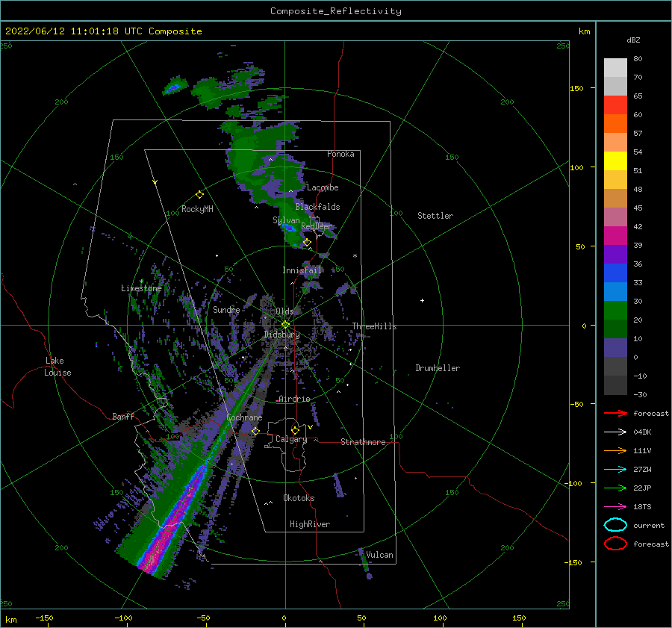The height and width of the screenshot is (628, 672).
Task: Click the cyan current ellipse icon
Action: pyautogui.click(x=615, y=525)
